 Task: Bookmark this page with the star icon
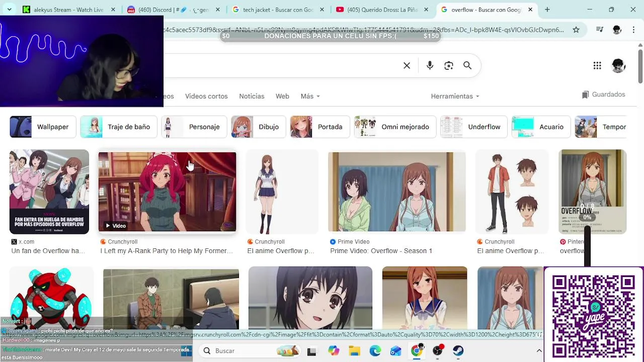coord(576,30)
